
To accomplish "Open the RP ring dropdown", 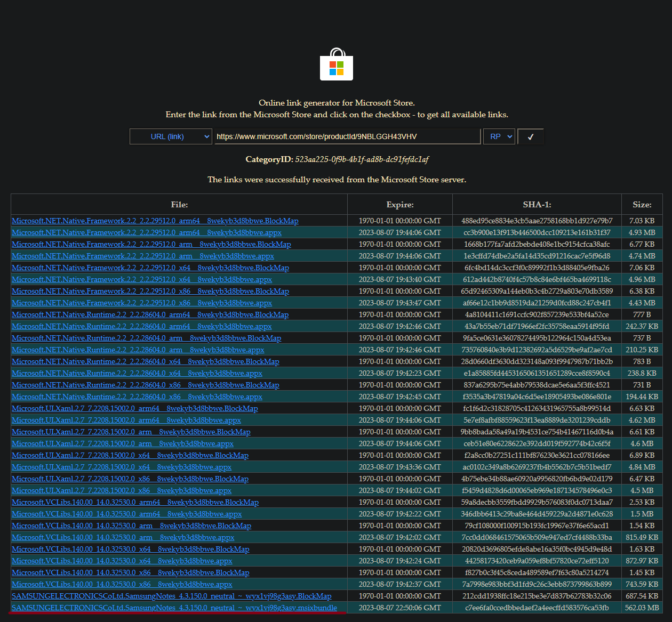I will [x=499, y=136].
